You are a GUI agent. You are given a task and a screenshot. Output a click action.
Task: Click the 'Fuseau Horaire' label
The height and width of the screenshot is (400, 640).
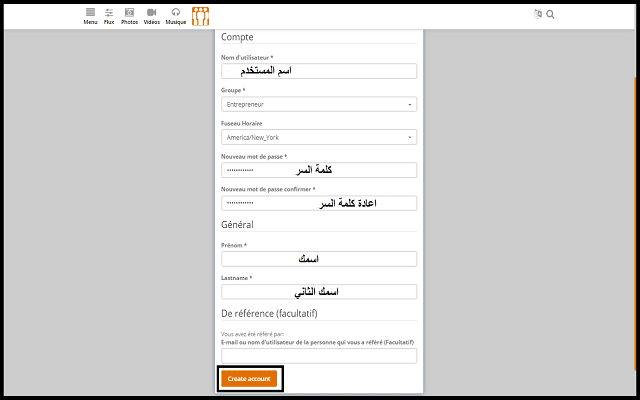[x=242, y=123]
